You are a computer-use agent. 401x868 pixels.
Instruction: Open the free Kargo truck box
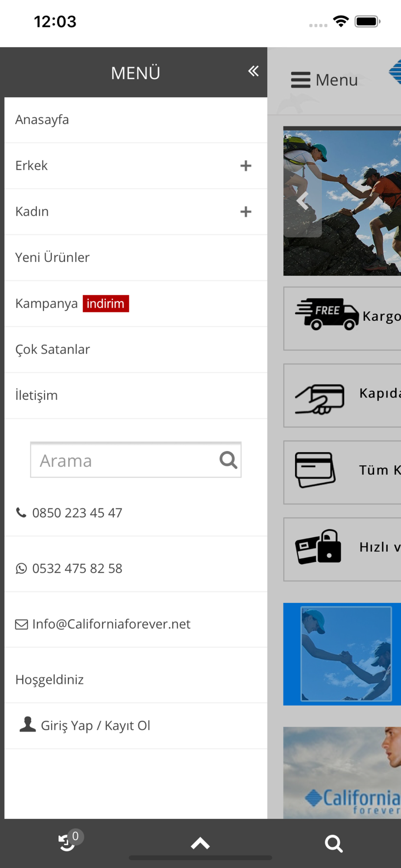[342, 319]
